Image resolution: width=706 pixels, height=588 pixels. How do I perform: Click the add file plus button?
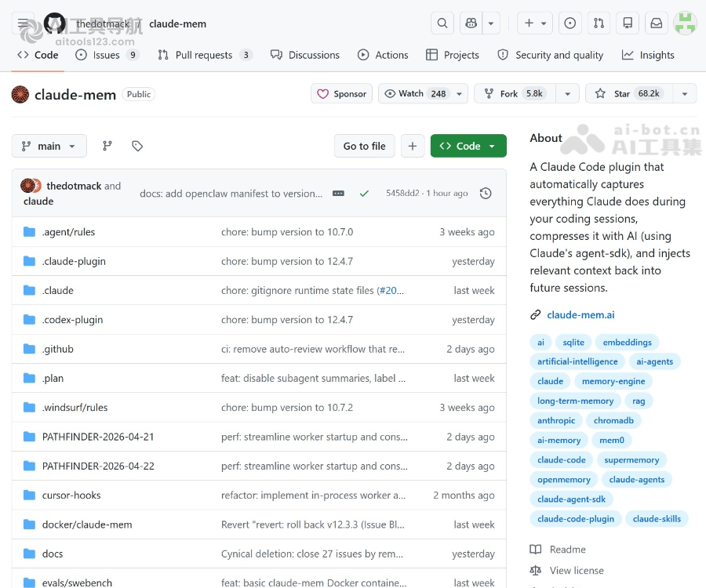[413, 146]
